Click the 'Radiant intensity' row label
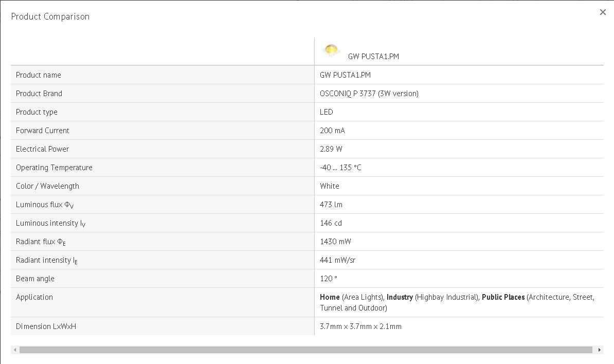 47,260
